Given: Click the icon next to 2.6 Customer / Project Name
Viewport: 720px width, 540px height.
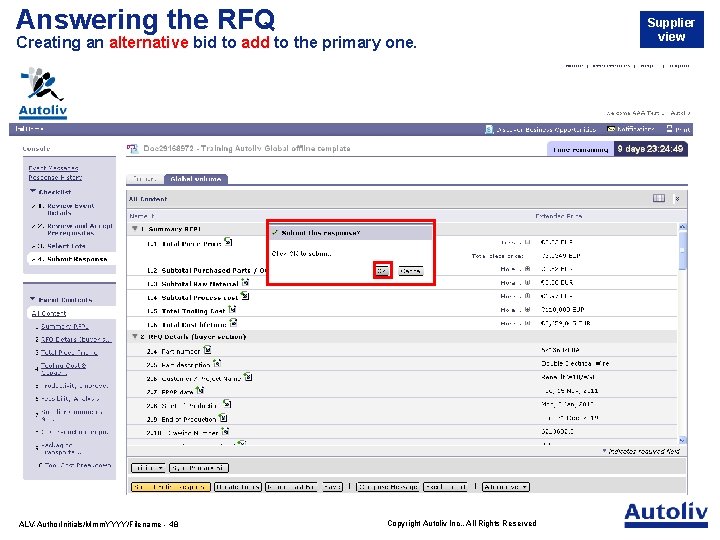Looking at the screenshot, I should (x=248, y=377).
